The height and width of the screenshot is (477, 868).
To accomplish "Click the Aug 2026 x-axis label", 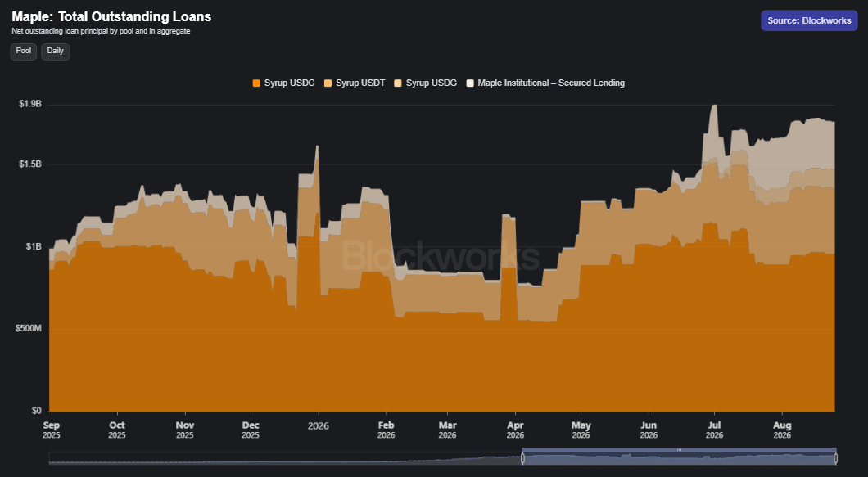I will (x=782, y=430).
